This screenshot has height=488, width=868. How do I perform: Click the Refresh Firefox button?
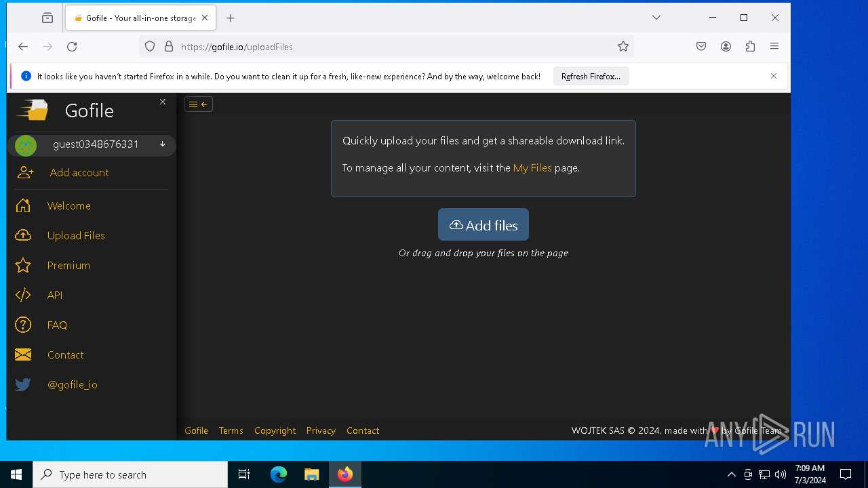pos(591,77)
